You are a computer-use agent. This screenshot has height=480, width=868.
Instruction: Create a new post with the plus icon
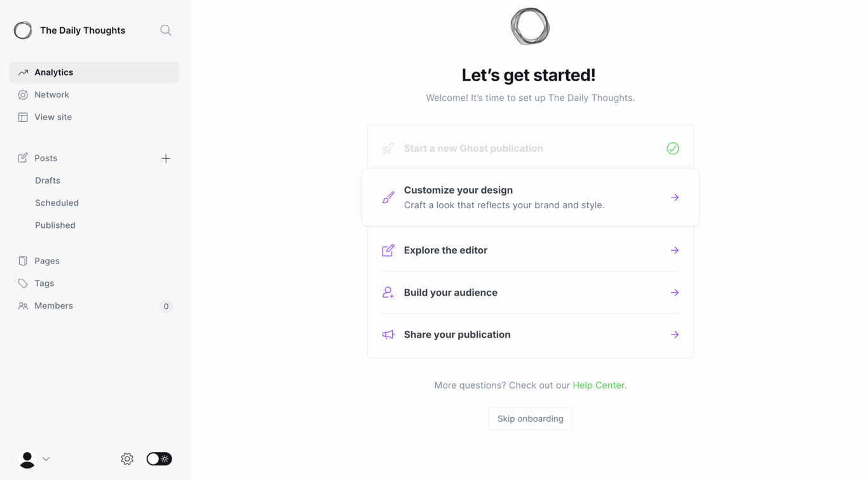tap(166, 157)
